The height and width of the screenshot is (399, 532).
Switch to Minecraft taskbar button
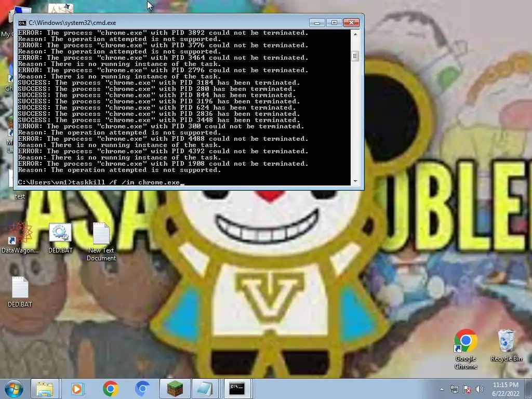pos(175,389)
